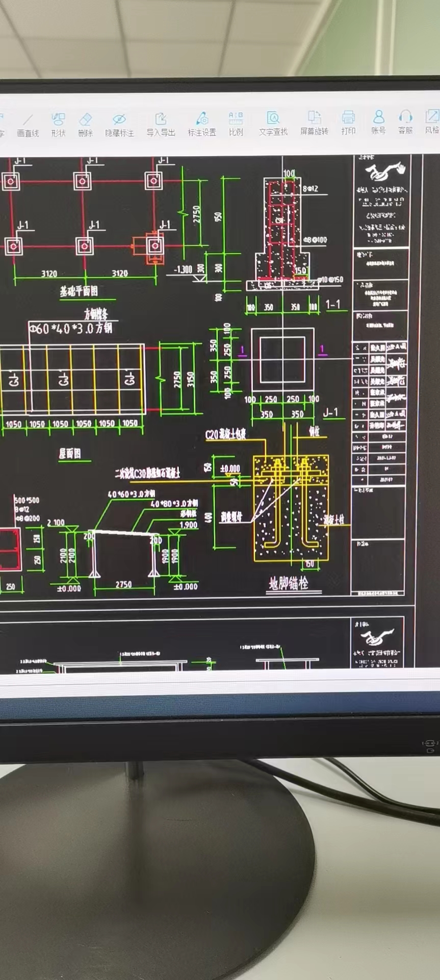440x980 pixels.
Task: Open 标注设置 annotation settings
Action: point(202,125)
